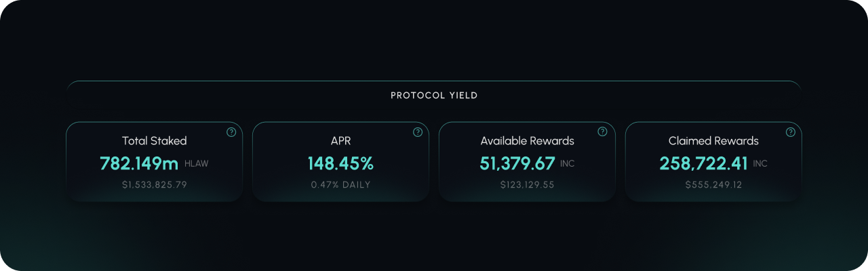Select the APR card title

point(340,141)
